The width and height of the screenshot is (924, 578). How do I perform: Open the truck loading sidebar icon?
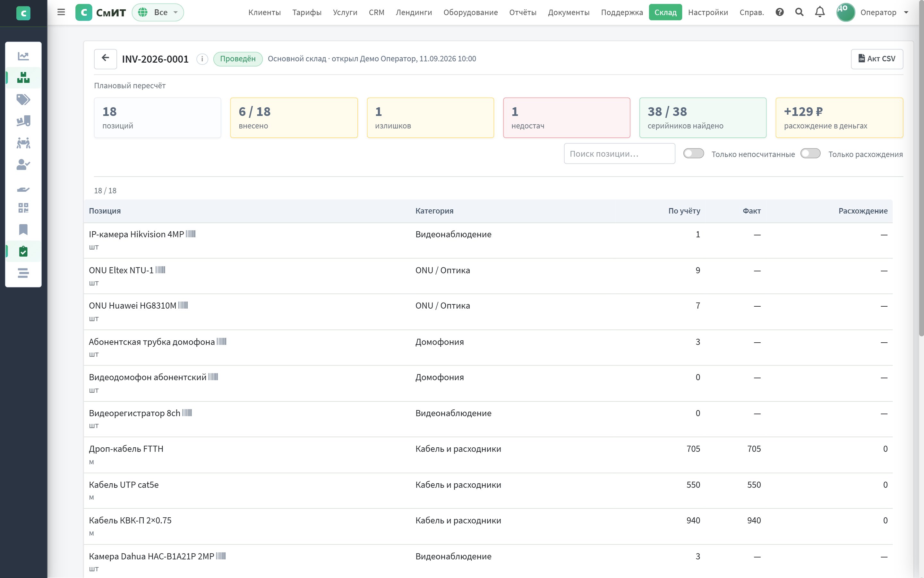(23, 121)
